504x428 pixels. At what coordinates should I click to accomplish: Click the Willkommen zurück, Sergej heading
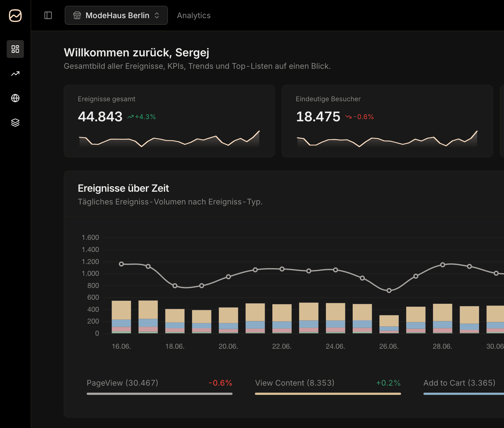tap(137, 53)
